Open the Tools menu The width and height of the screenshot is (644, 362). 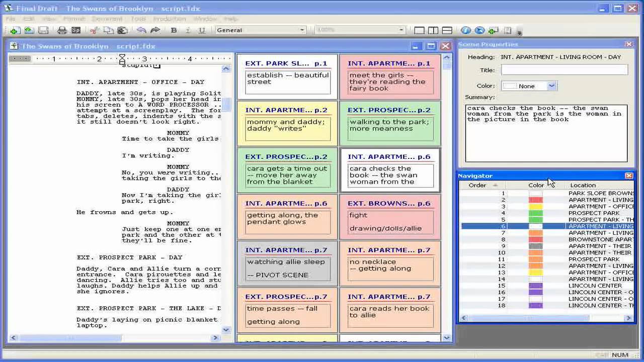138,19
